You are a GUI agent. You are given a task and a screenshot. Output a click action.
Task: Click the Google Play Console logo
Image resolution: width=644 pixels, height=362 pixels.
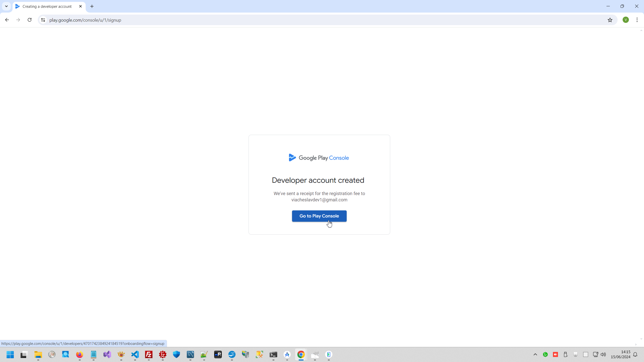319,158
